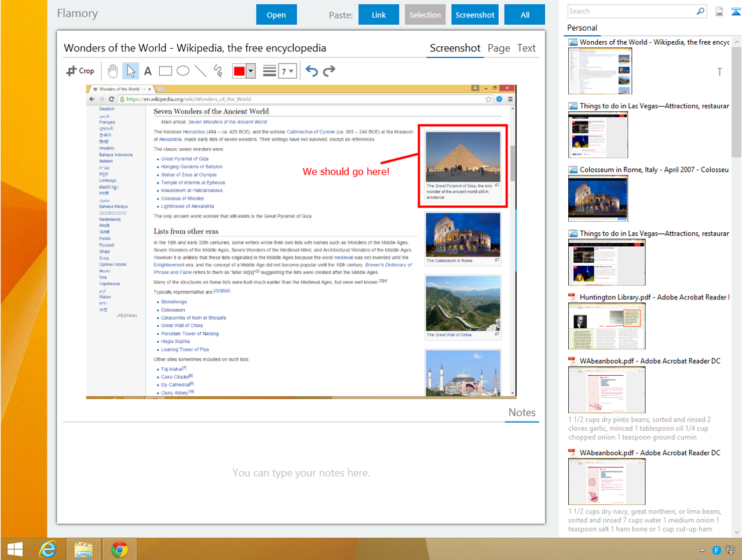Viewport: 742px width, 560px height.
Task: Select the text annotation tool
Action: (148, 71)
